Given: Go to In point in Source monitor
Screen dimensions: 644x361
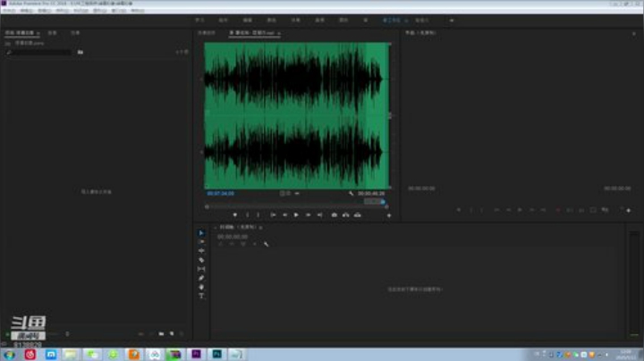Looking at the screenshot, I should pos(273,215).
